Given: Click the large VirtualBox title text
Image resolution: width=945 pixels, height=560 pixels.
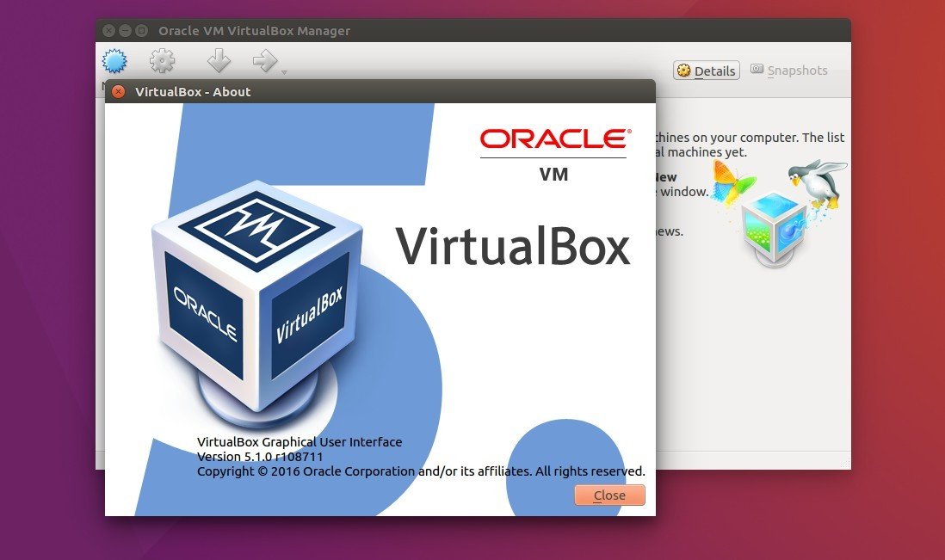Looking at the screenshot, I should point(513,246).
